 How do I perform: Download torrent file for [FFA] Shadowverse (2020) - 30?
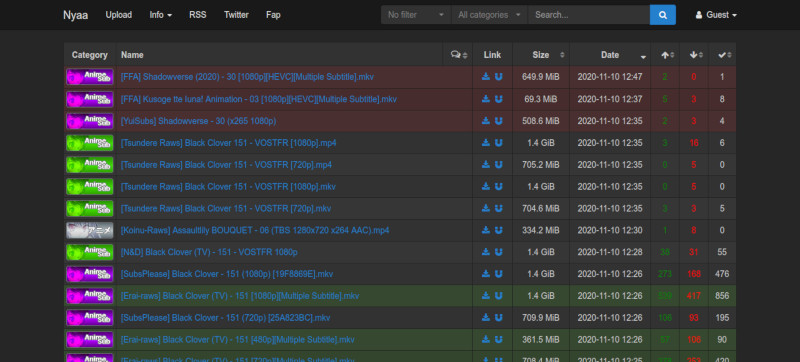click(486, 77)
